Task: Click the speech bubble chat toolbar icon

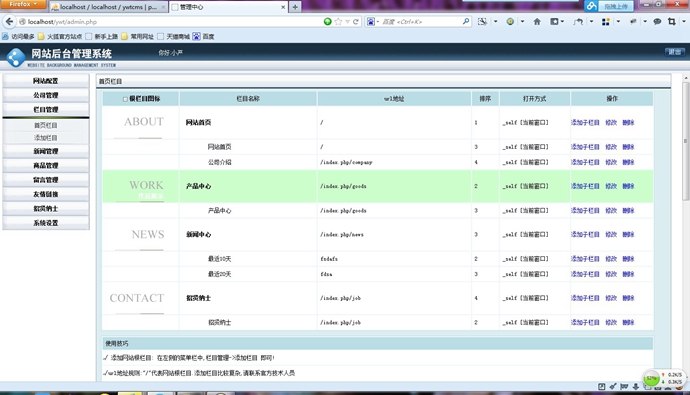Action: click(657, 22)
